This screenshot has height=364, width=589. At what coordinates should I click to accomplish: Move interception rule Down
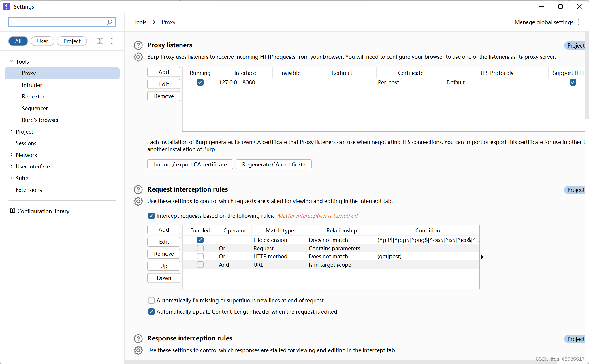click(x=164, y=278)
